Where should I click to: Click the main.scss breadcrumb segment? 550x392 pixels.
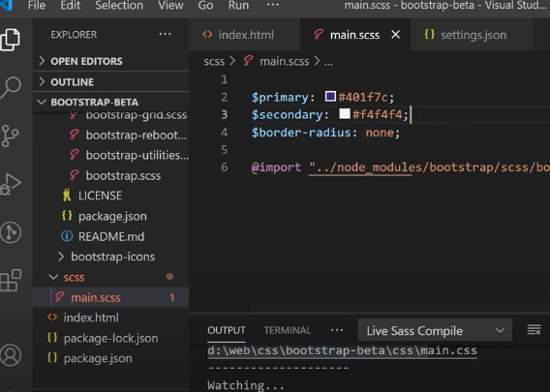point(284,61)
